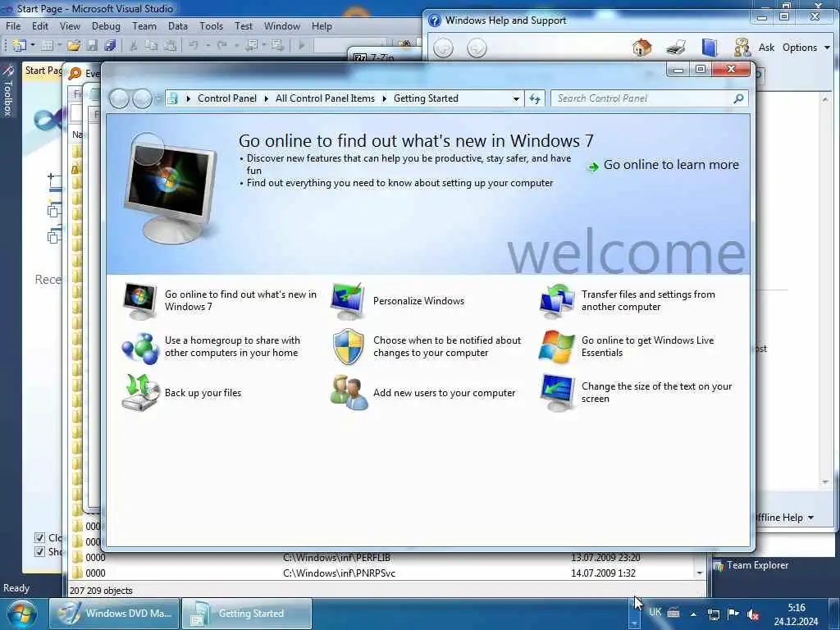Image resolution: width=840 pixels, height=630 pixels.
Task: Click Save icon in Visual Studio toolbar
Action: (92, 46)
